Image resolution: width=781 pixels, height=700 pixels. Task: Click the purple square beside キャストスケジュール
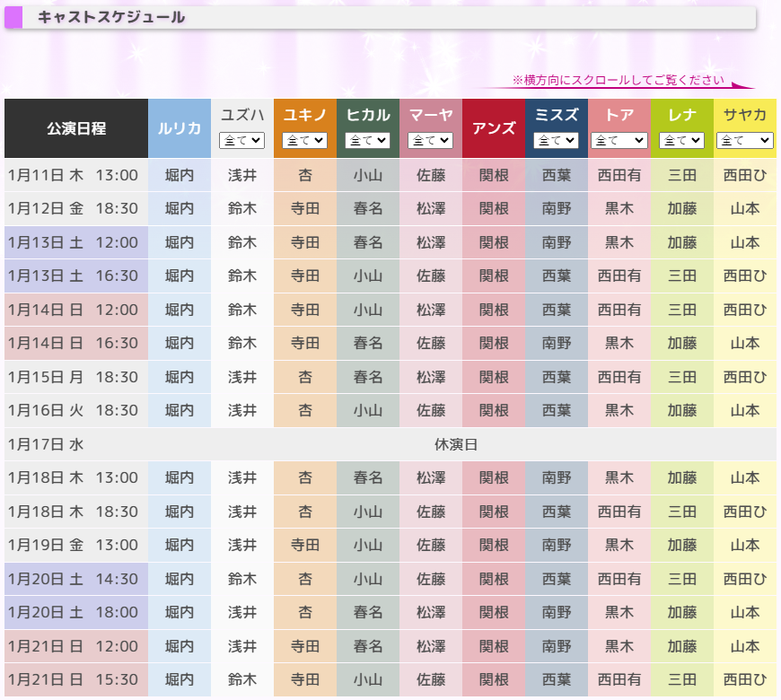[13, 17]
